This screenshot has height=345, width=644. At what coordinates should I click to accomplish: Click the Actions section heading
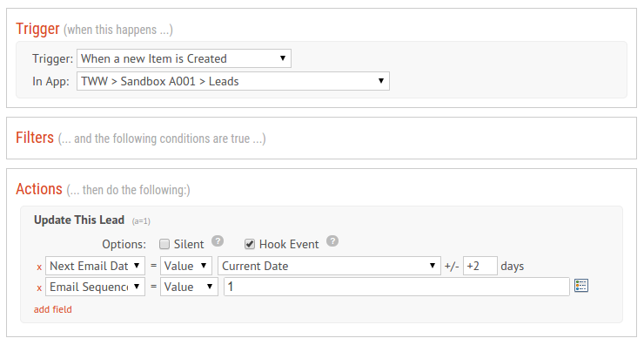[x=39, y=189]
